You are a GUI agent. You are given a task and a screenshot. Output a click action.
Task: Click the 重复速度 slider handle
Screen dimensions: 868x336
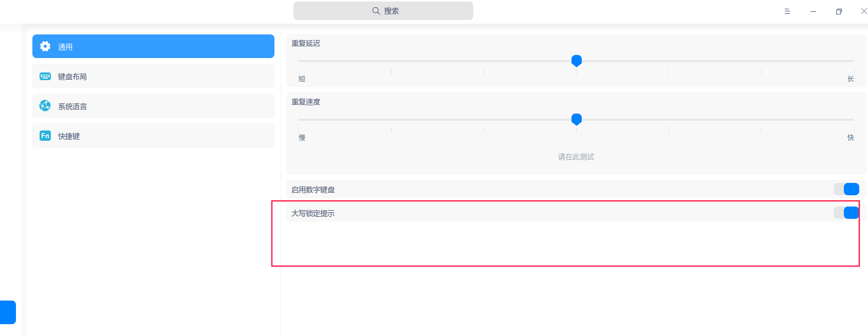(577, 119)
